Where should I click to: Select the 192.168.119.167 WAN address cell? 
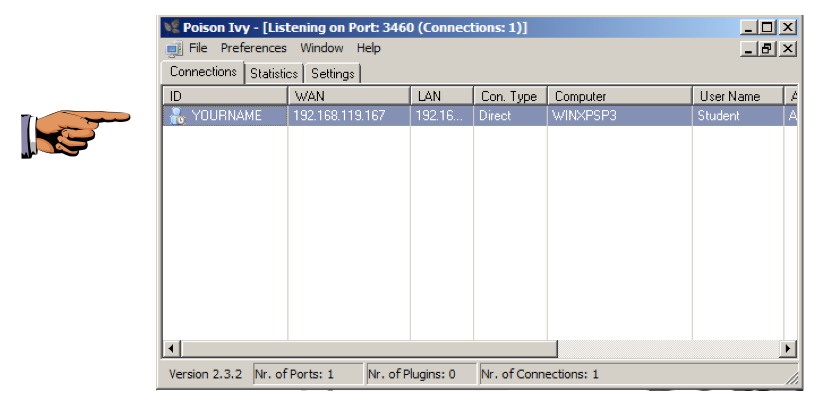(339, 116)
